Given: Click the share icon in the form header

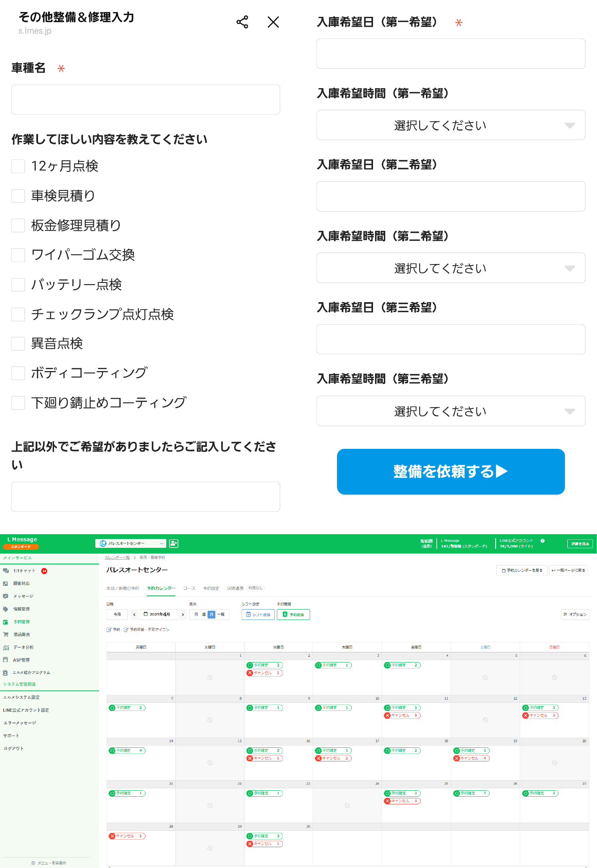Looking at the screenshot, I should click(242, 22).
